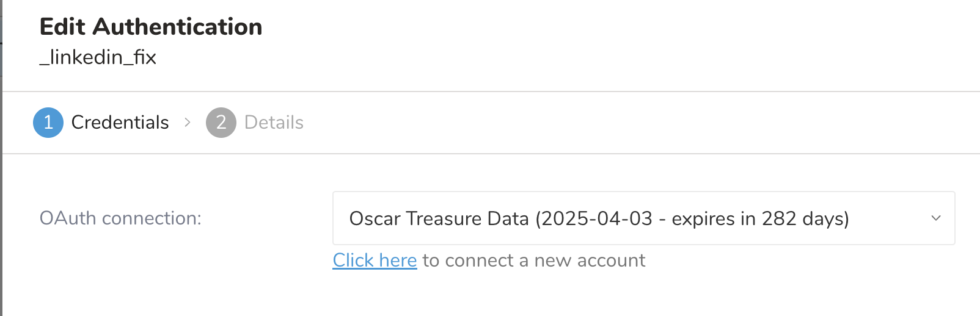The image size is (980, 316).
Task: Click the chevron separator between wizard steps
Action: click(188, 123)
